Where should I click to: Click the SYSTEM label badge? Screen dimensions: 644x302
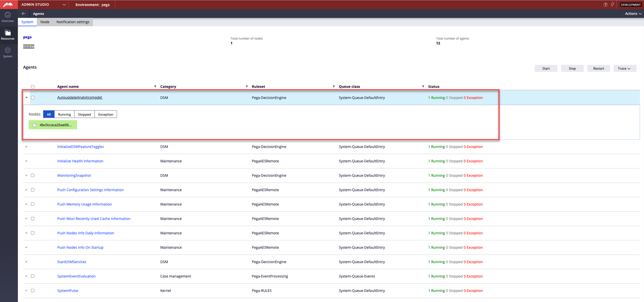pos(29,46)
